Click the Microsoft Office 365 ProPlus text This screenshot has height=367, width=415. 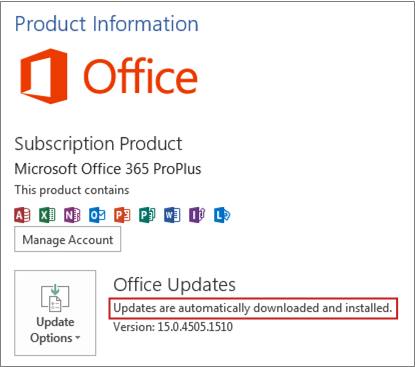pyautogui.click(x=108, y=169)
